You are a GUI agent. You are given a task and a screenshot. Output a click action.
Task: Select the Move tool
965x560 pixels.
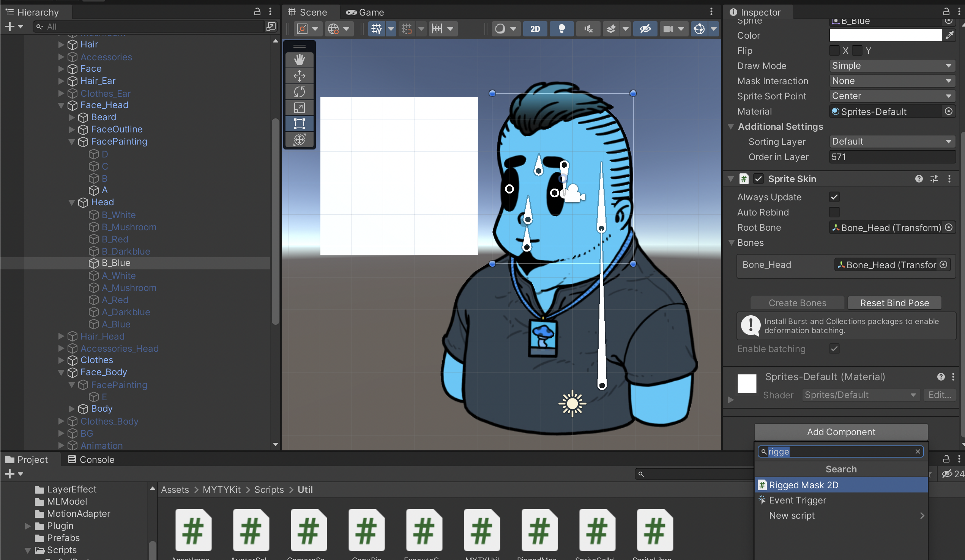[299, 76]
